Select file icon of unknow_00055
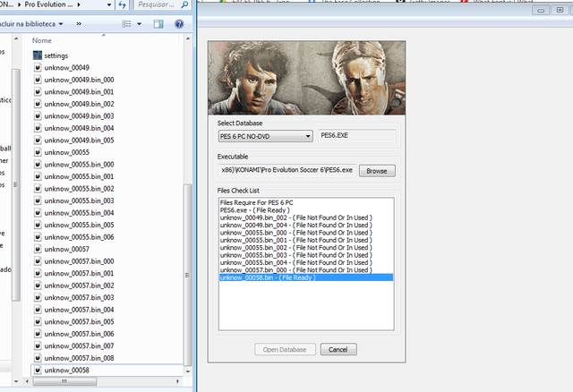The height and width of the screenshot is (392, 573). [x=38, y=152]
